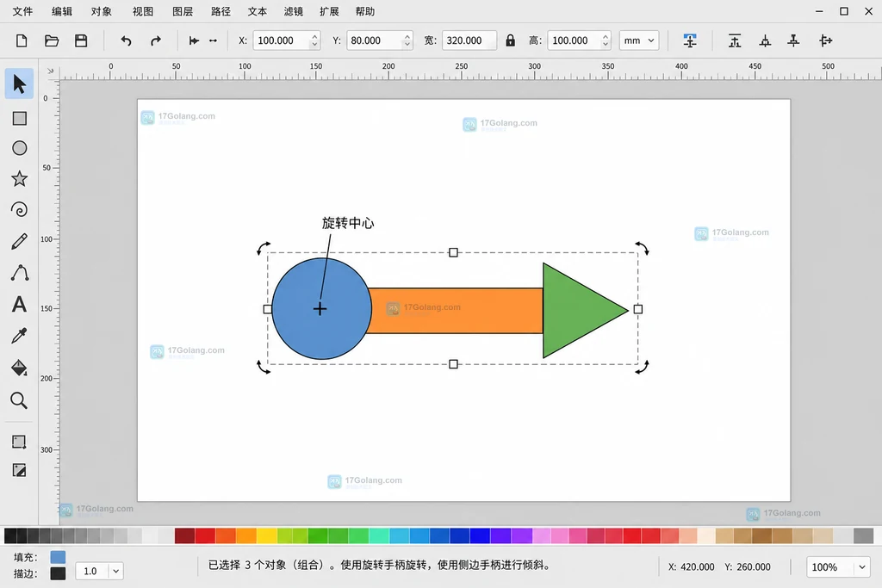Click the blue fill color indicator
The image size is (882, 588).
58,557
